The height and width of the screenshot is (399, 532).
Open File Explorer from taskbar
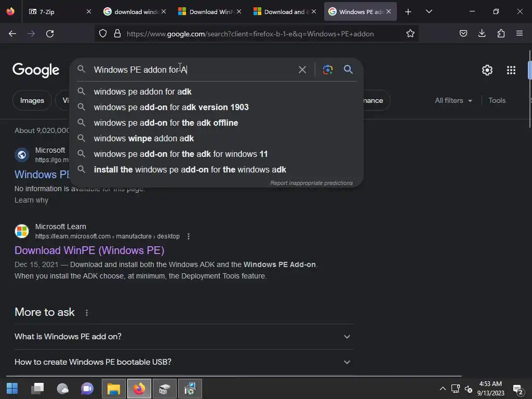pyautogui.click(x=114, y=389)
